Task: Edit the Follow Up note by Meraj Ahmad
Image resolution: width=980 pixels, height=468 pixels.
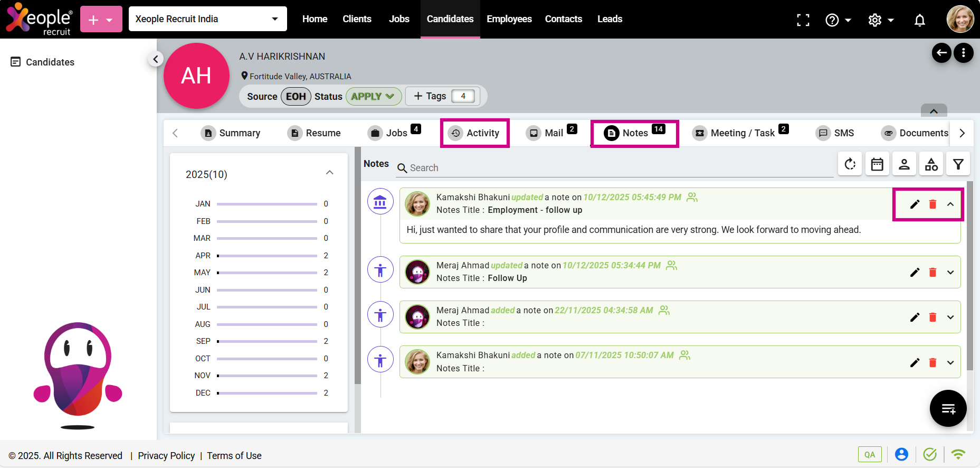Action: point(915,273)
